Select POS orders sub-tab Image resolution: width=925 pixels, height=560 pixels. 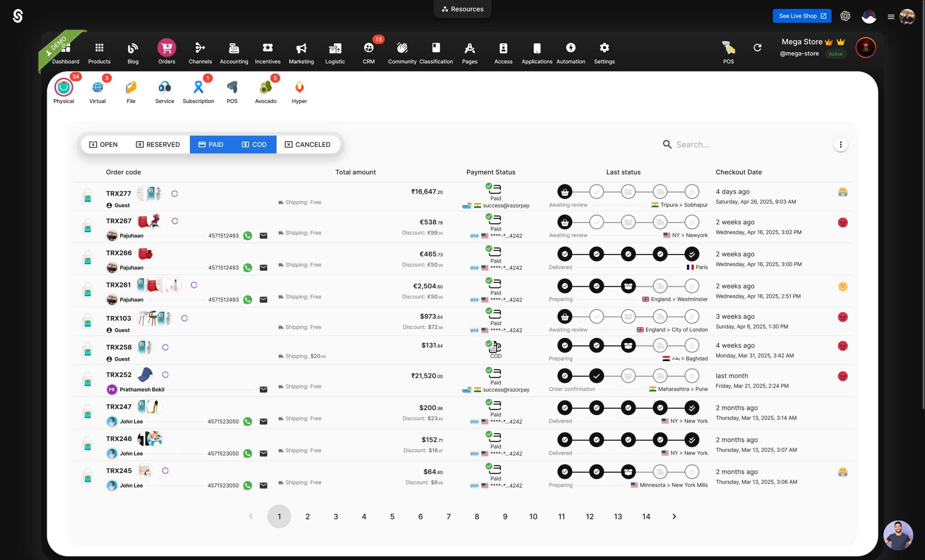[x=232, y=91]
